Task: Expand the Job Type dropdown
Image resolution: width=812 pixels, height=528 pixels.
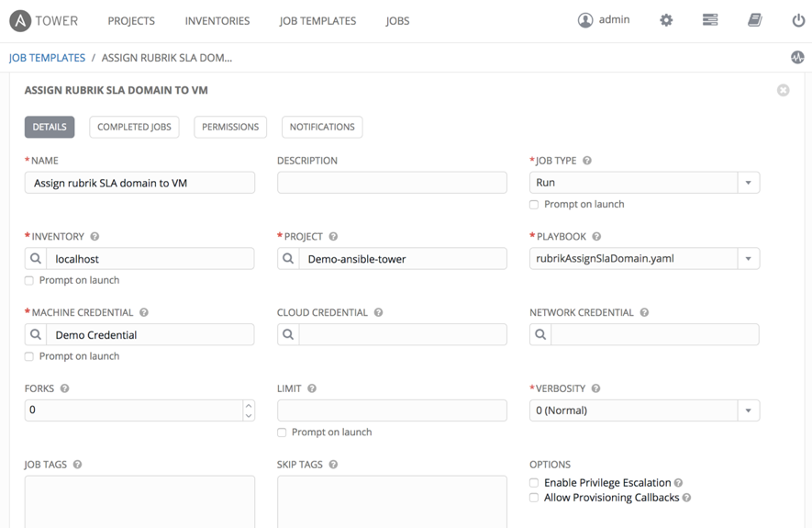Action: 749,183
